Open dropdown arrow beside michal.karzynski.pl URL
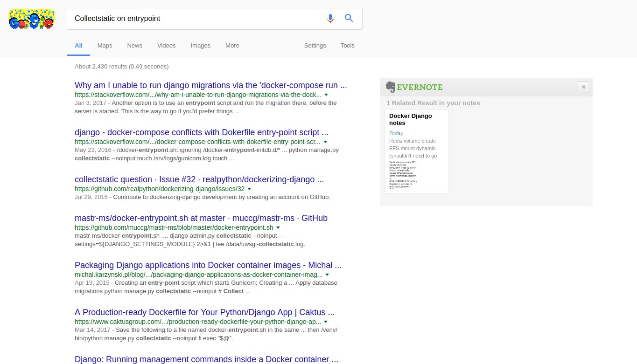This screenshot has height=364, width=637. click(327, 275)
